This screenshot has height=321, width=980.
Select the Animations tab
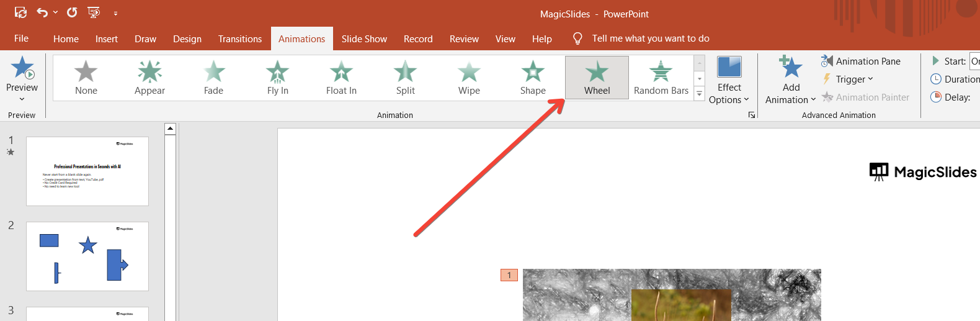(301, 38)
